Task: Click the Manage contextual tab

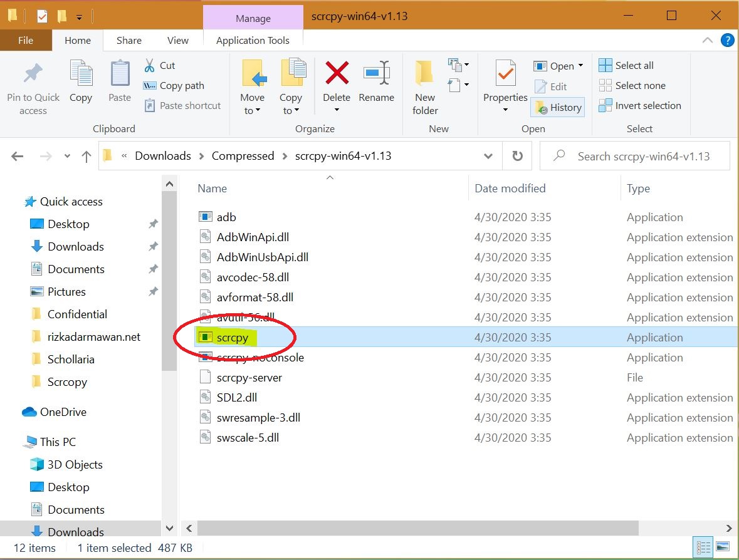Action: point(253,18)
